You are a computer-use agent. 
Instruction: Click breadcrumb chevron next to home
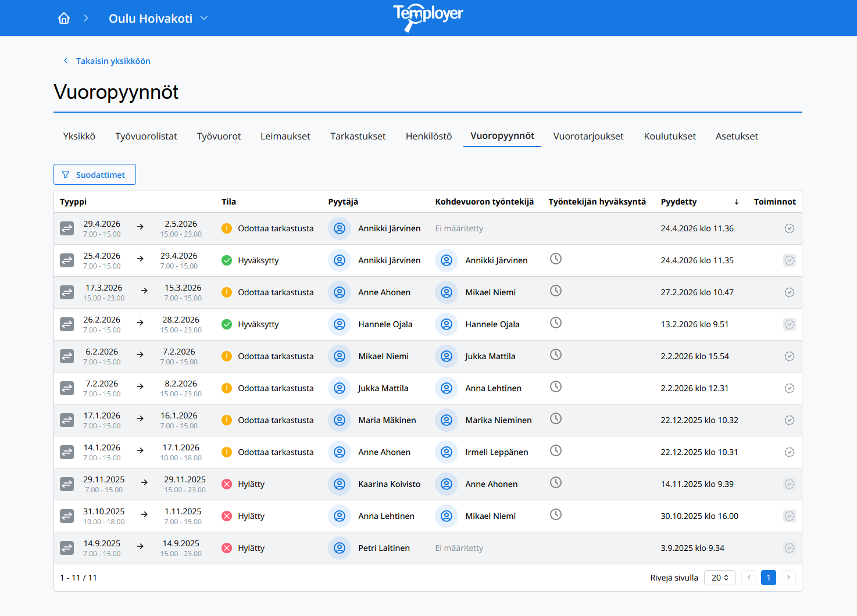[86, 18]
